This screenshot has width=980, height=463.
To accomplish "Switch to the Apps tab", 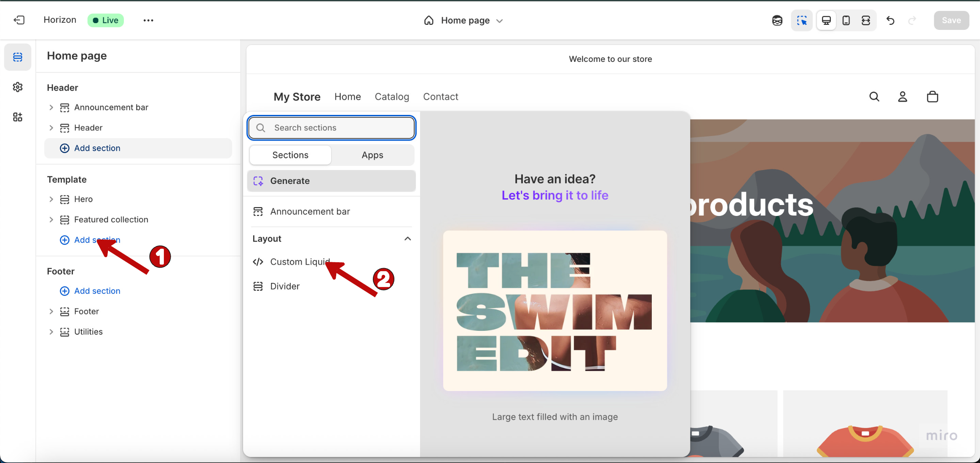I will 372,154.
